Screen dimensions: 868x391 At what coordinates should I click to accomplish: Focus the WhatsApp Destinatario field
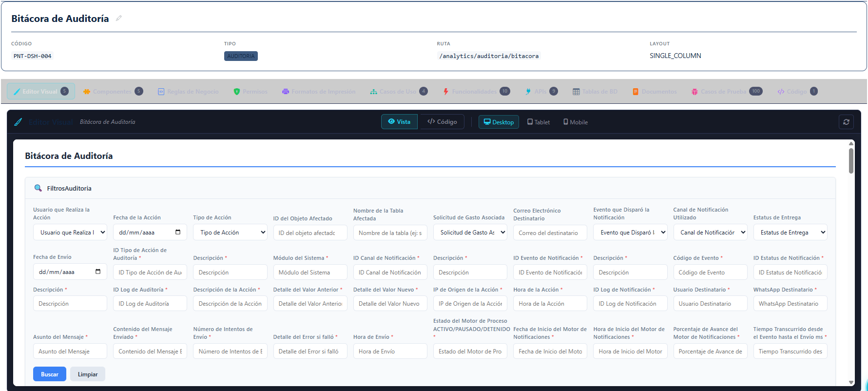(790, 303)
